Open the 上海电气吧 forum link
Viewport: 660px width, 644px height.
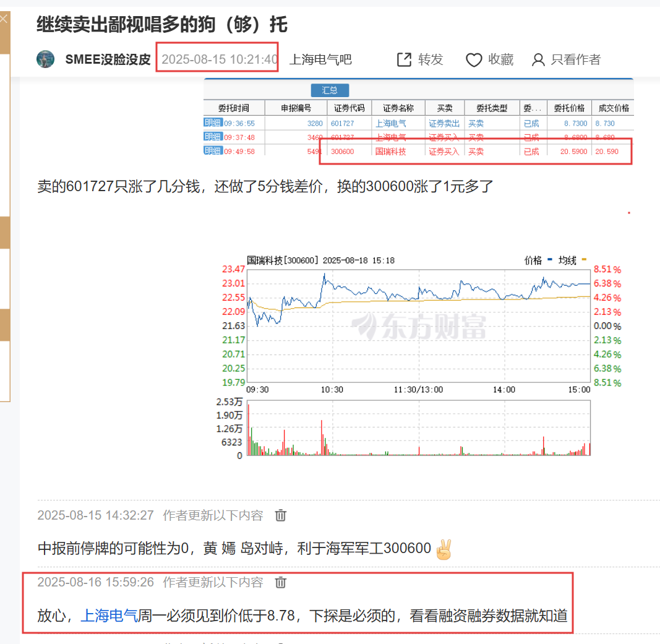tap(321, 59)
